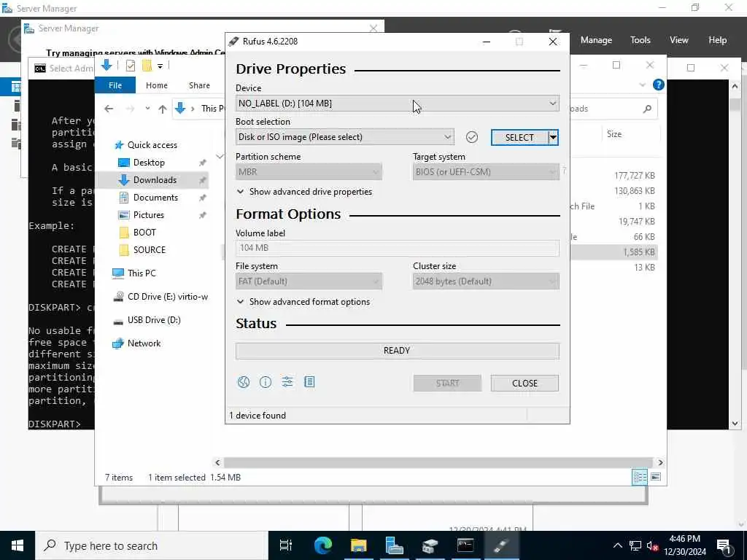The image size is (747, 560).
Task: Open the Home tab in File Explorer
Action: click(x=157, y=85)
